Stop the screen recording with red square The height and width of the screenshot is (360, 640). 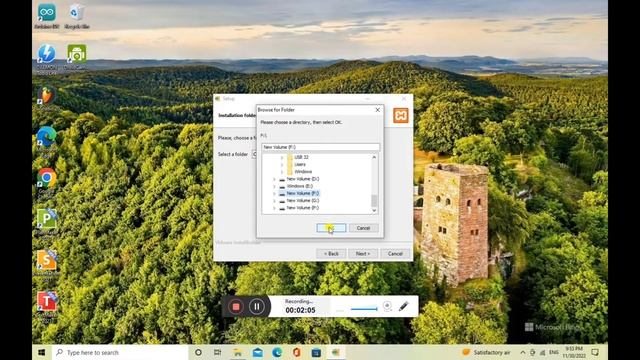click(x=236, y=307)
